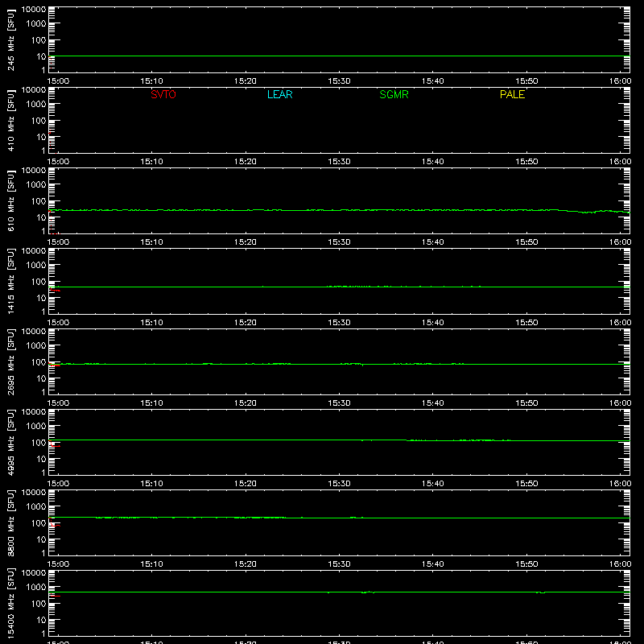Click 15:30 time label under 245 MHz panel

click(x=339, y=81)
